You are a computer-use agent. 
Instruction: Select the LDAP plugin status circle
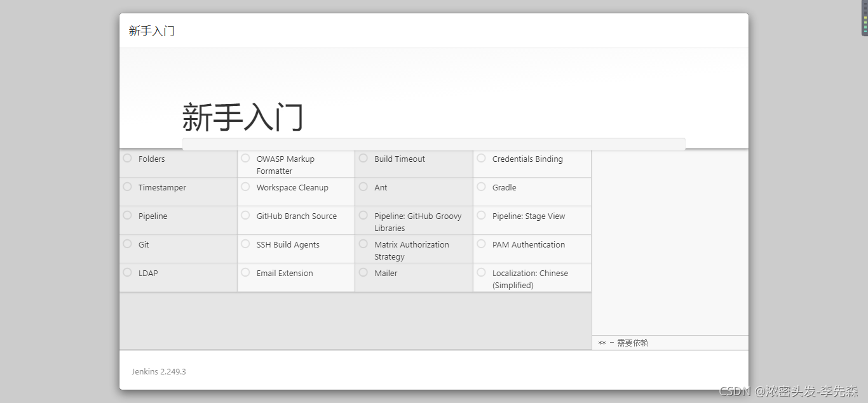click(127, 272)
